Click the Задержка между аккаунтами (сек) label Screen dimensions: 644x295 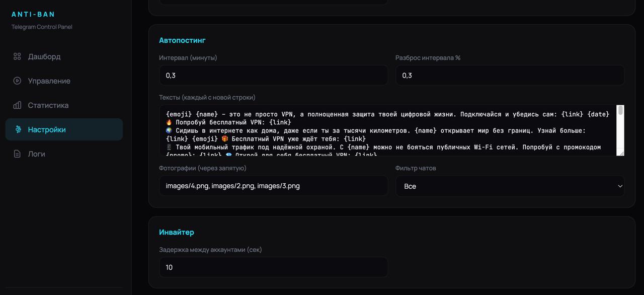pos(210,250)
